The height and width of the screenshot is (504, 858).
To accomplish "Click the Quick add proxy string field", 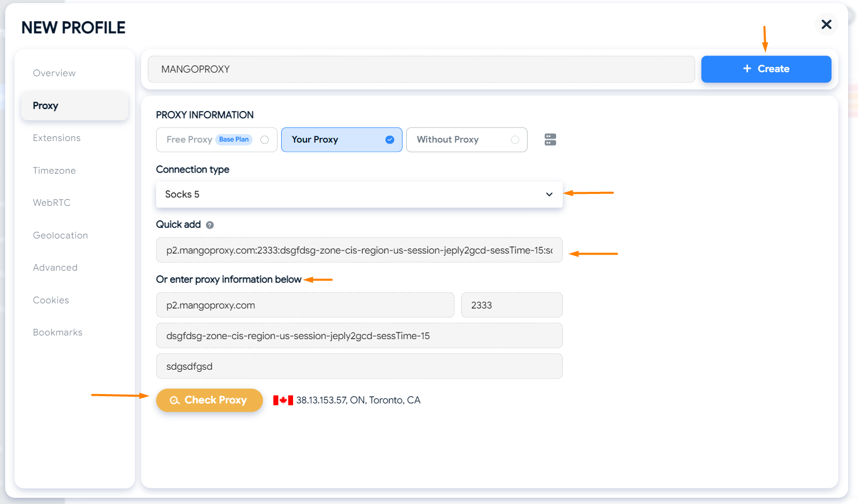I will coord(359,250).
